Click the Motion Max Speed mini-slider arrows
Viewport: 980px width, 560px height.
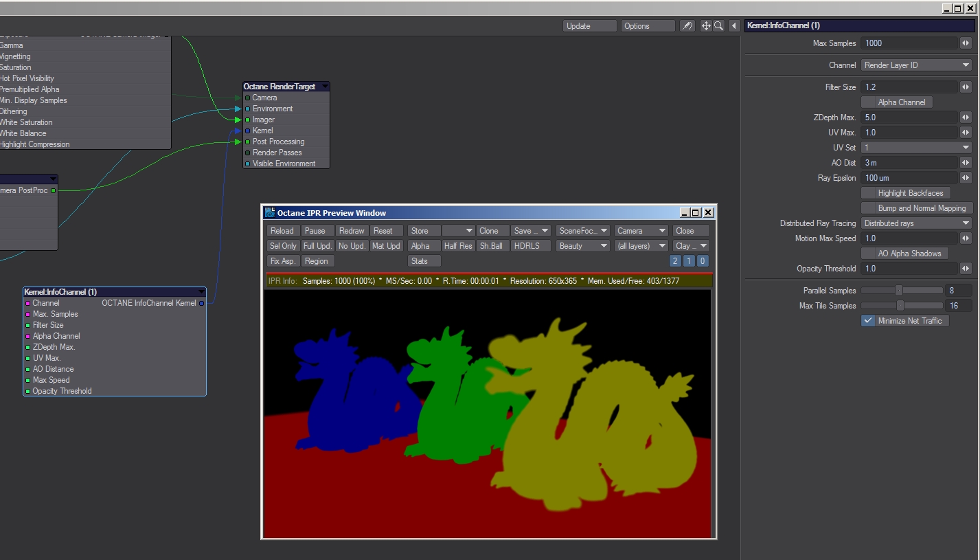[966, 238]
